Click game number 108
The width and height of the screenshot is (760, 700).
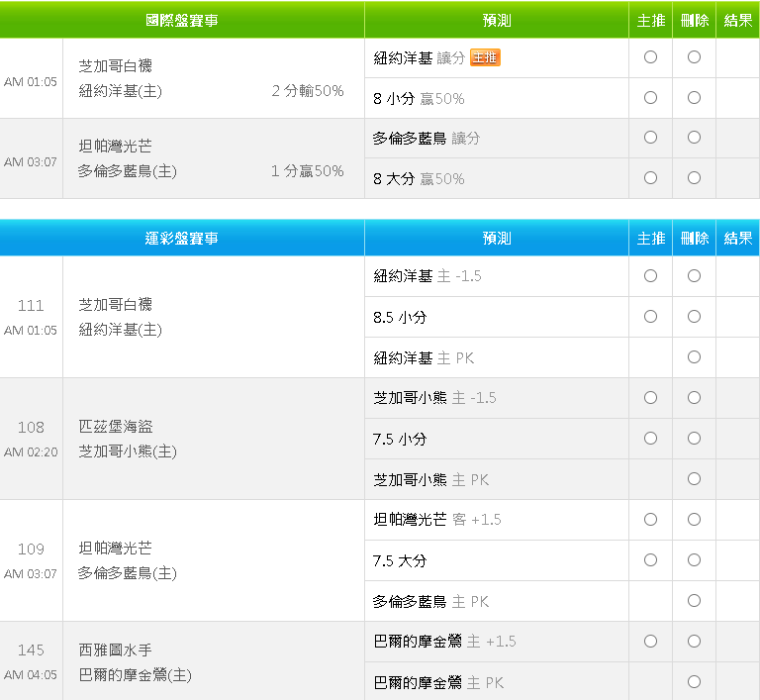[x=31, y=428]
